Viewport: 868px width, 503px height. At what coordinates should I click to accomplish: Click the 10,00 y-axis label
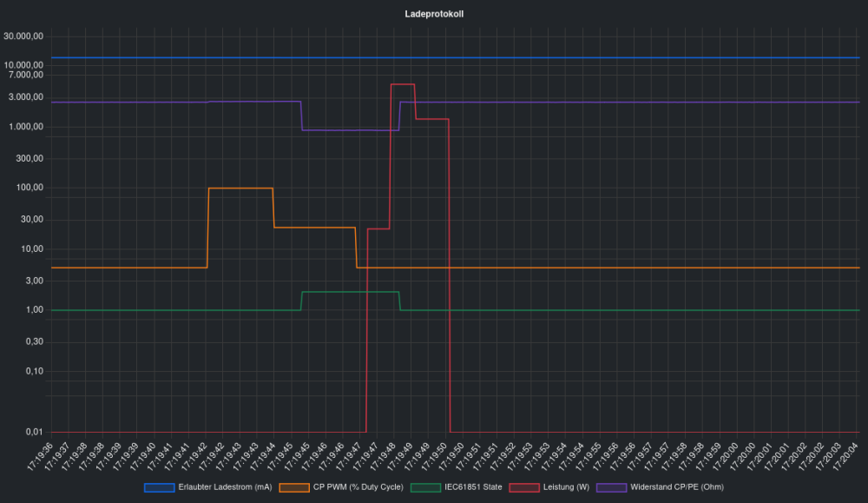pos(32,249)
